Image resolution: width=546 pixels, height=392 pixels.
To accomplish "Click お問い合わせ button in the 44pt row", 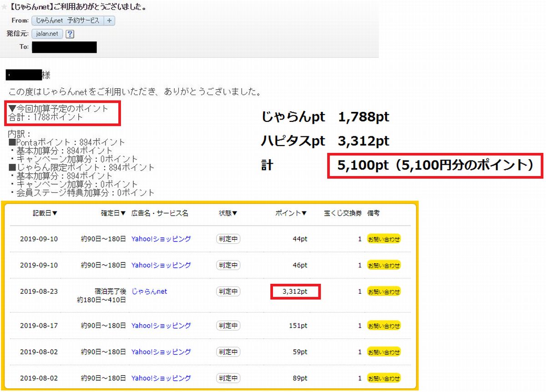I will (384, 239).
